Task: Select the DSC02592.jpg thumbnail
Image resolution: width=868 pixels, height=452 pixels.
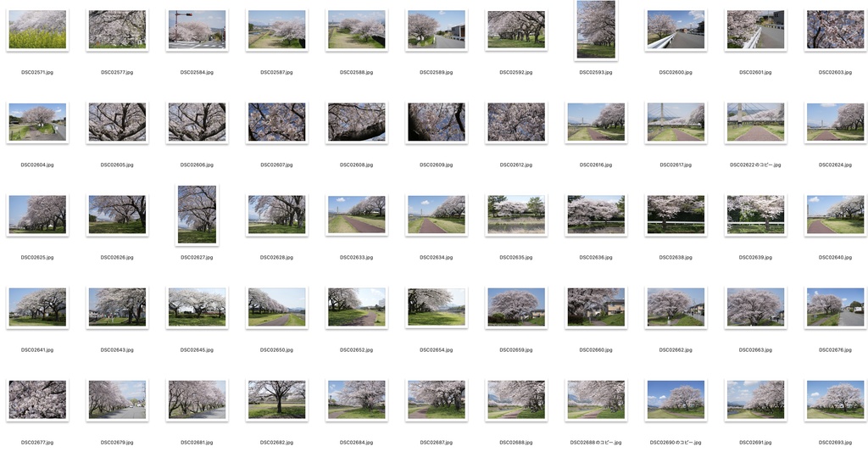Action: click(x=516, y=30)
